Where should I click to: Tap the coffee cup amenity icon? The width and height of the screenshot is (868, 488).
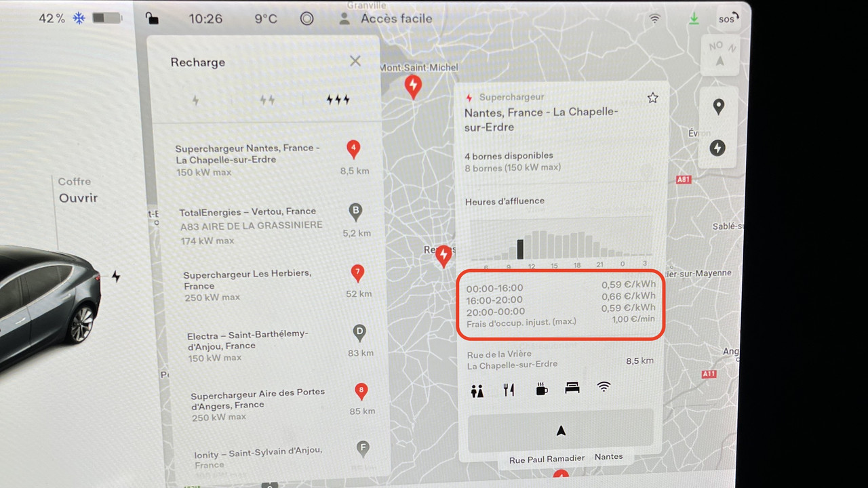tap(541, 389)
